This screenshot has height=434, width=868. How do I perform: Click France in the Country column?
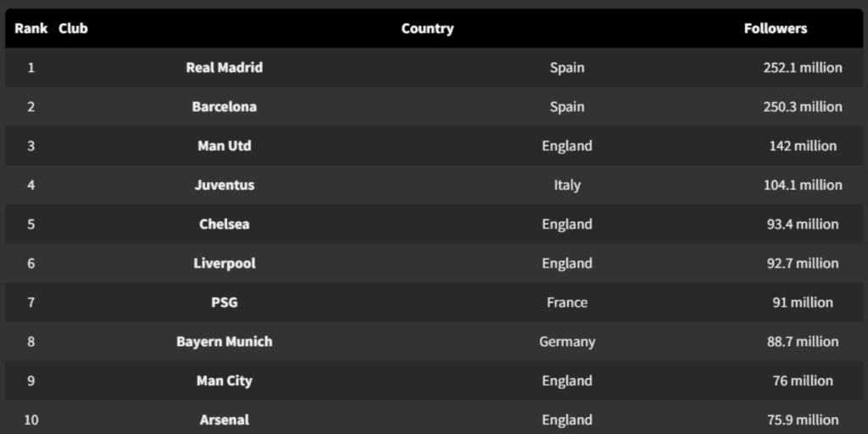click(566, 303)
